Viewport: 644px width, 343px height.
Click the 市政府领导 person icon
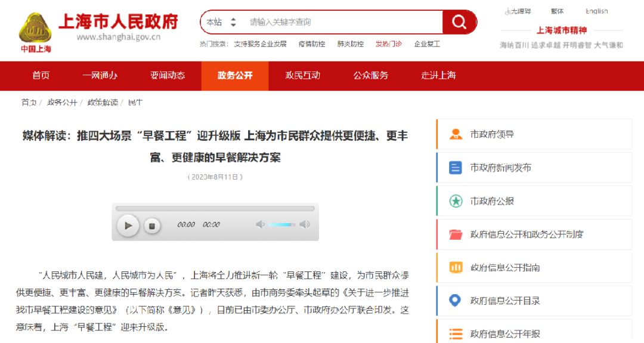point(456,134)
